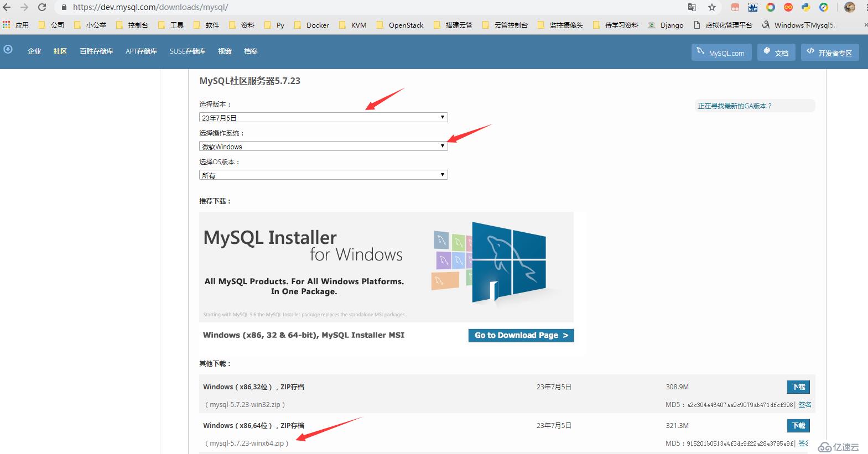Image resolution: width=868 pixels, height=454 pixels.
Task: Switch to the 企业 tab
Action: click(x=34, y=51)
